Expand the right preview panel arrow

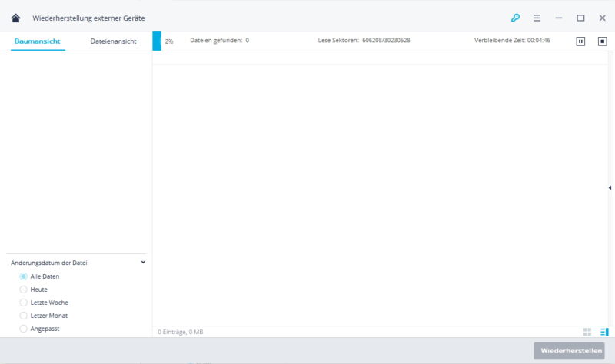pyautogui.click(x=610, y=187)
